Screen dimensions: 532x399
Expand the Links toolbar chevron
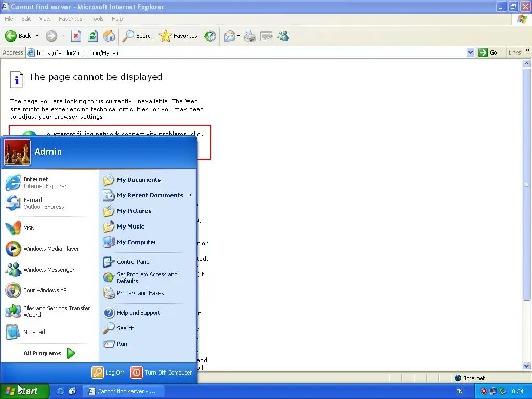(x=528, y=50)
